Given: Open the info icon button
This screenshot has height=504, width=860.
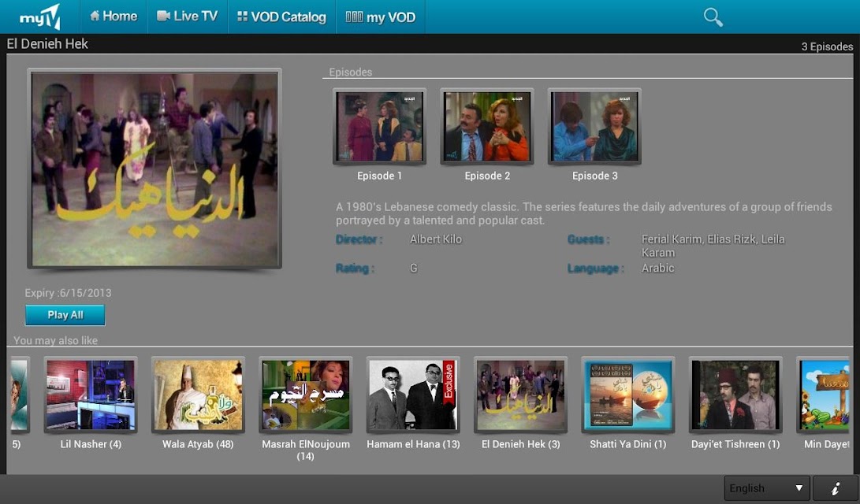Looking at the screenshot, I should [836, 488].
